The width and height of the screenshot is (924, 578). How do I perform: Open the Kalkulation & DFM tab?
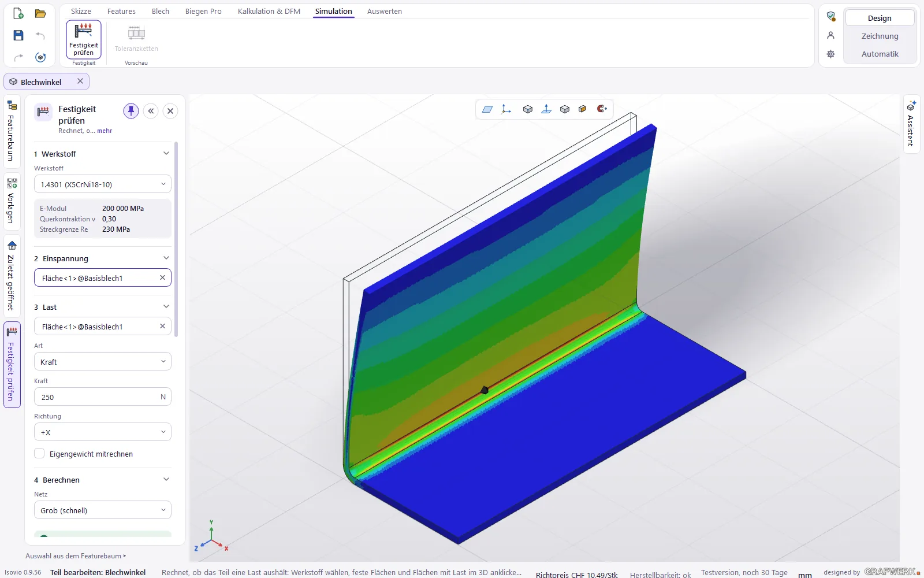click(269, 12)
